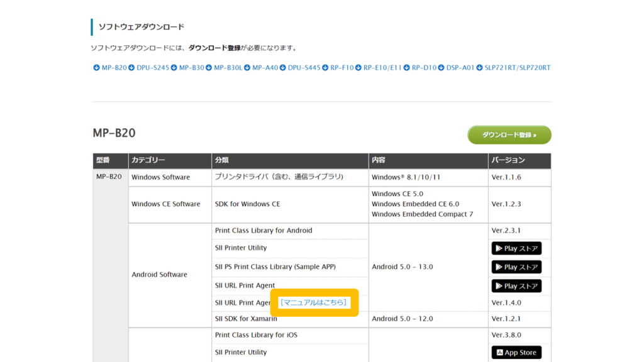Jump to the DSP-A01 anchor link
The height and width of the screenshot is (362, 644).
460,68
